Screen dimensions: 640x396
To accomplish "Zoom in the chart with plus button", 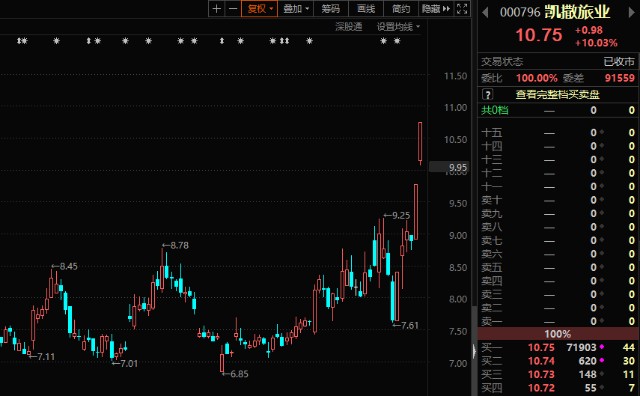I will pyautogui.click(x=217, y=9).
